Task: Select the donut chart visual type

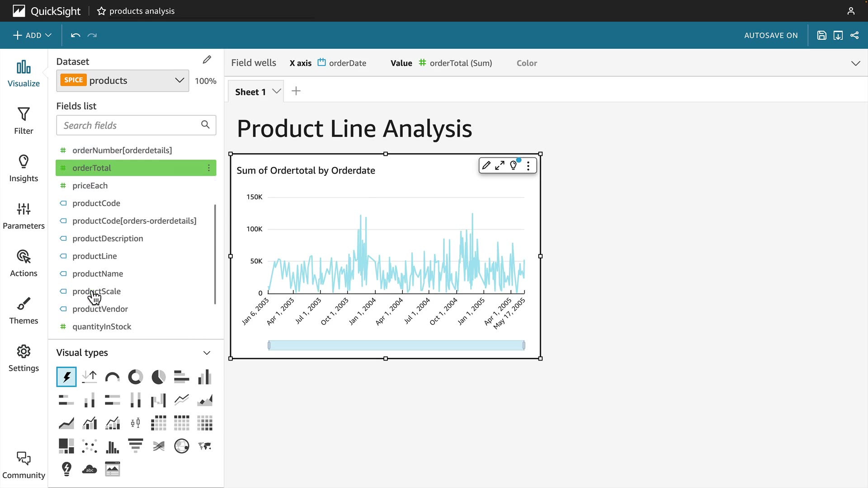Action: [135, 377]
